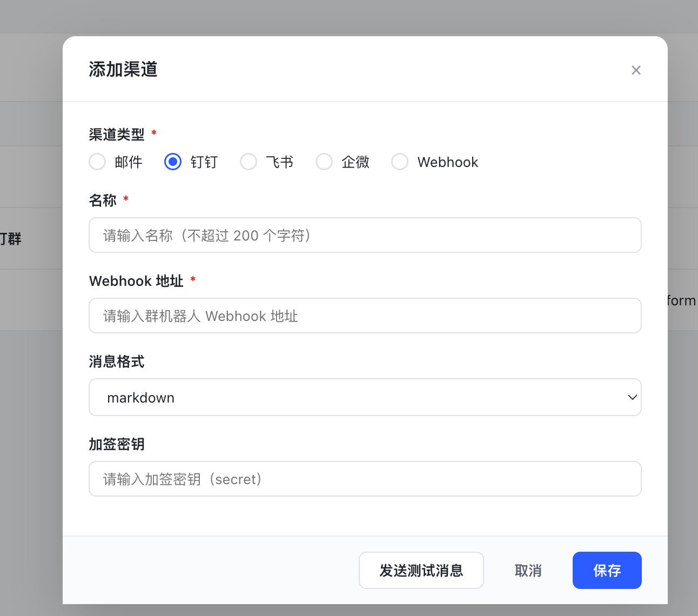
Task: Select the 钉钉 channel type
Action: point(173,162)
